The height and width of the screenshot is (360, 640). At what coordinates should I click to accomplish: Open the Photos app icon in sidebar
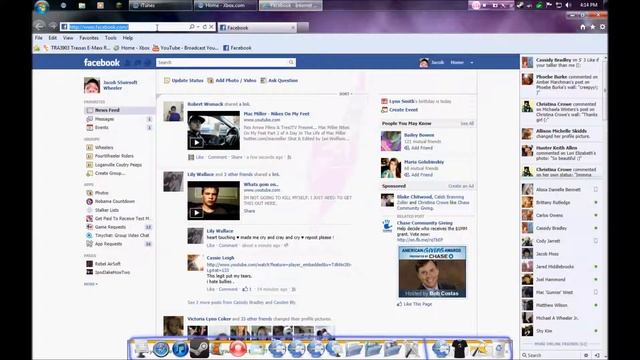[x=89, y=193]
